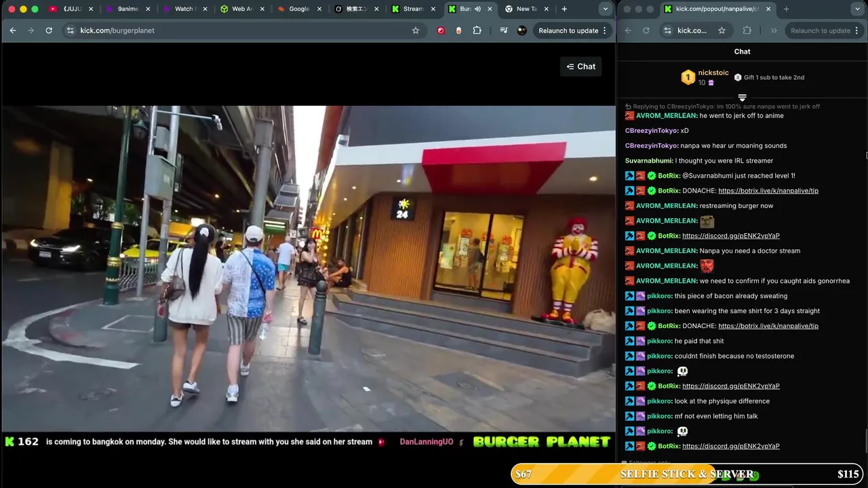
Task: Mute the Burger tab via its speaker icon
Action: 477,9
